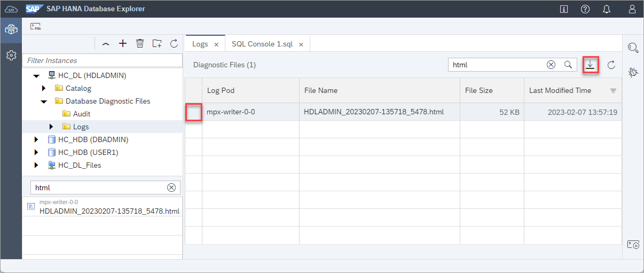Collapse all instances with caret icon
644x273 pixels.
pyautogui.click(x=106, y=44)
